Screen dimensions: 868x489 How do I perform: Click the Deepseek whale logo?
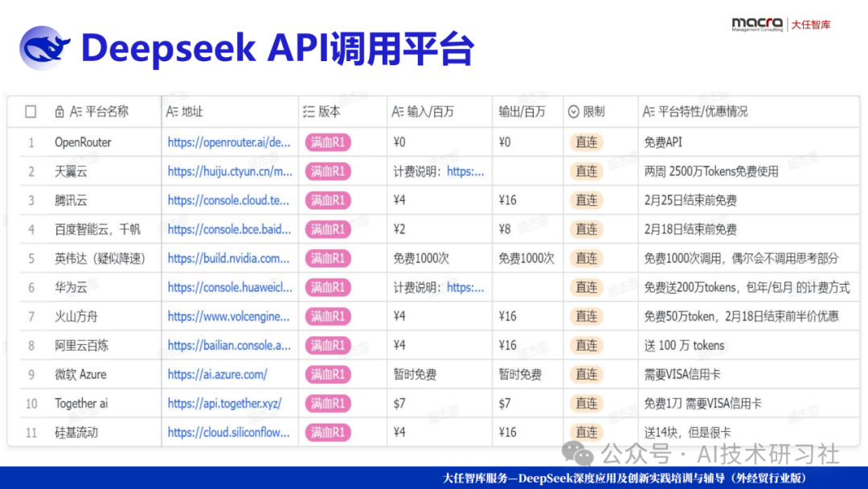[x=44, y=47]
